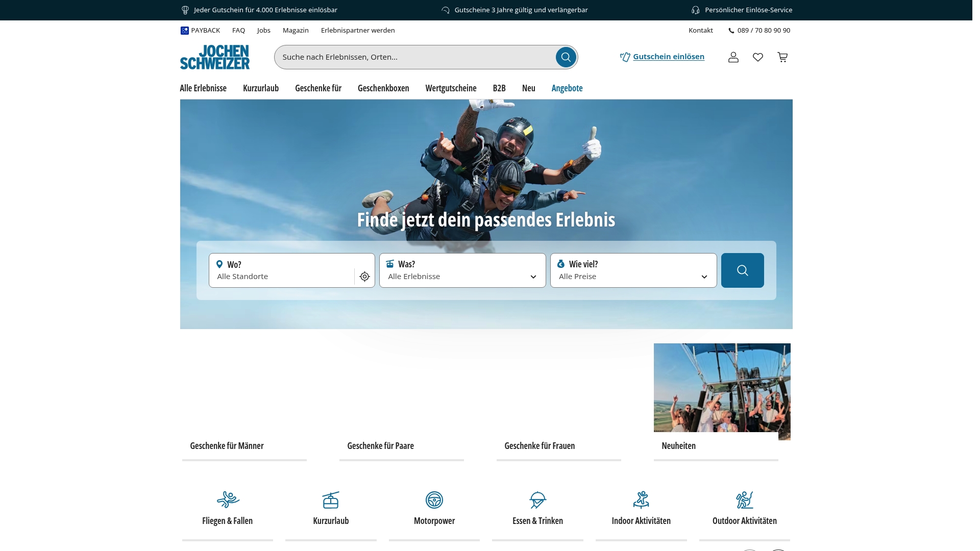
Task: Select the Essen & Trinken icon
Action: point(537,500)
